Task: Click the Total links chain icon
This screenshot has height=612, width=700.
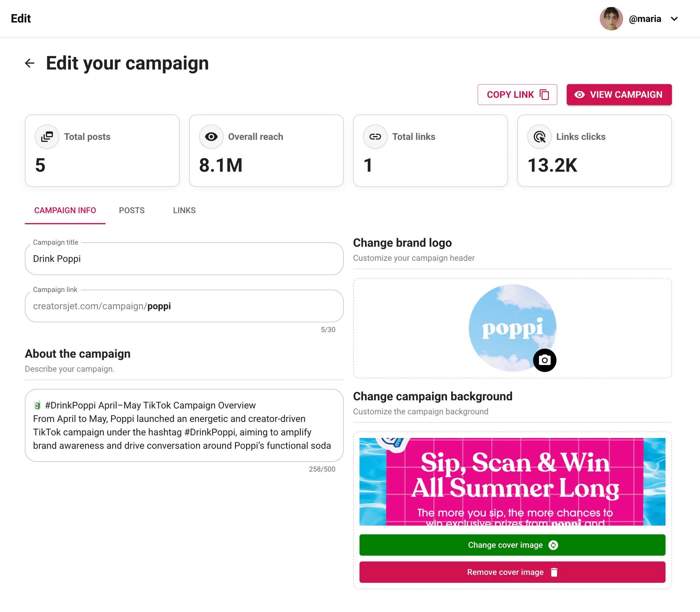Action: pyautogui.click(x=375, y=136)
